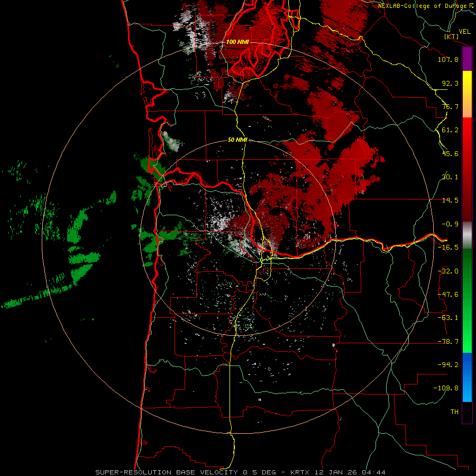
Task: Click the bright green segment of the color bar
Action: click(467, 300)
